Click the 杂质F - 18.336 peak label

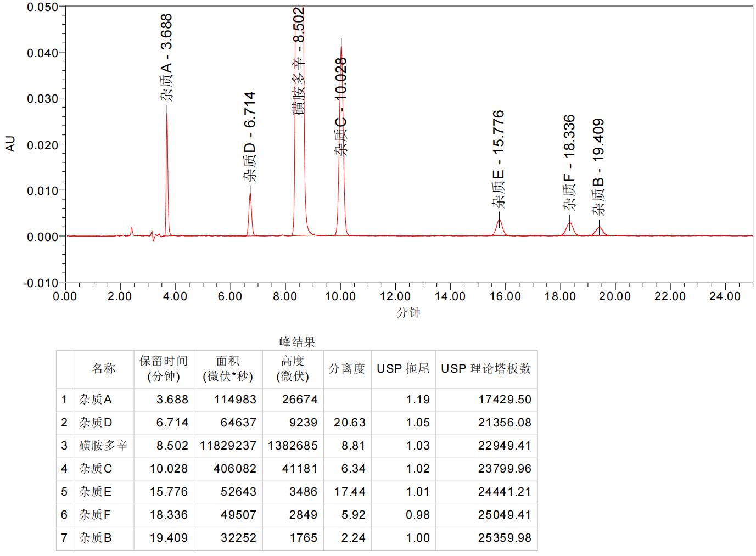569,162
